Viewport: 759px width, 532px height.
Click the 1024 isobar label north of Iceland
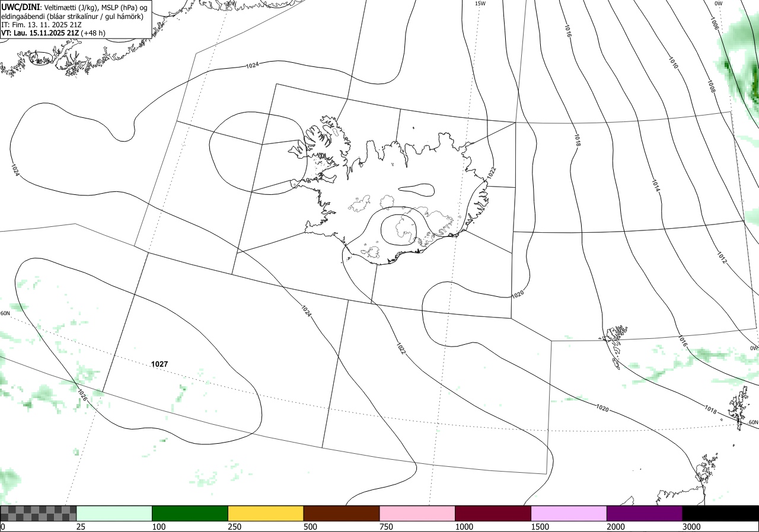point(252,65)
